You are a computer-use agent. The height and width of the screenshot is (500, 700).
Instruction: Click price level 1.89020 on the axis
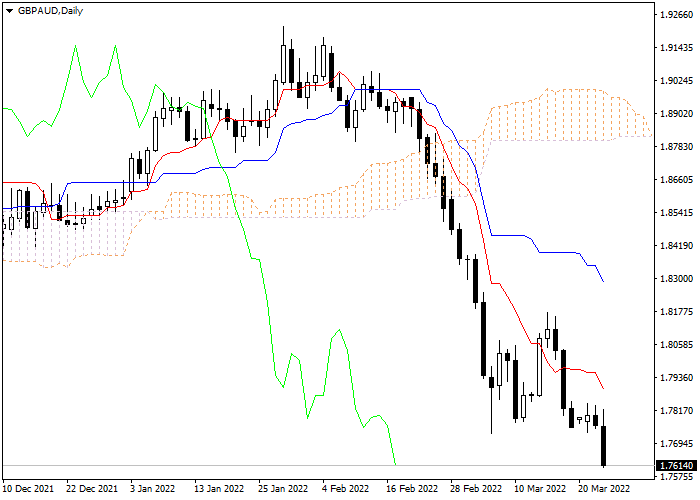(x=677, y=114)
